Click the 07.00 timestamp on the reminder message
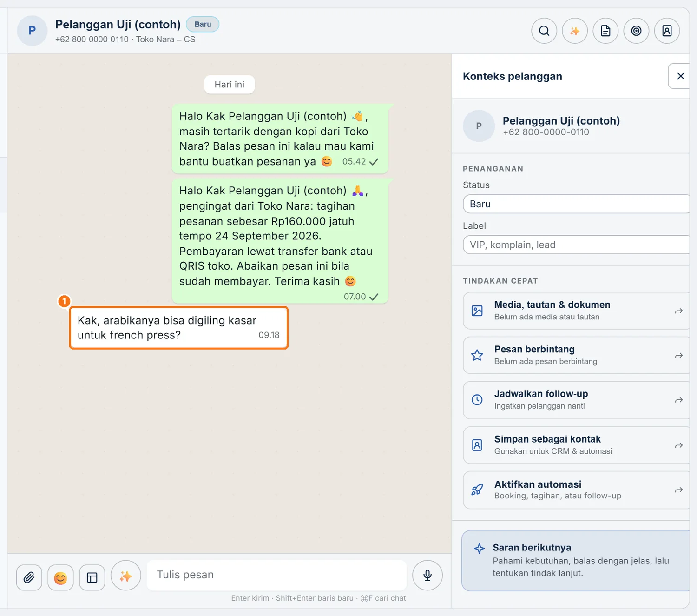This screenshot has width=697, height=616. [355, 297]
